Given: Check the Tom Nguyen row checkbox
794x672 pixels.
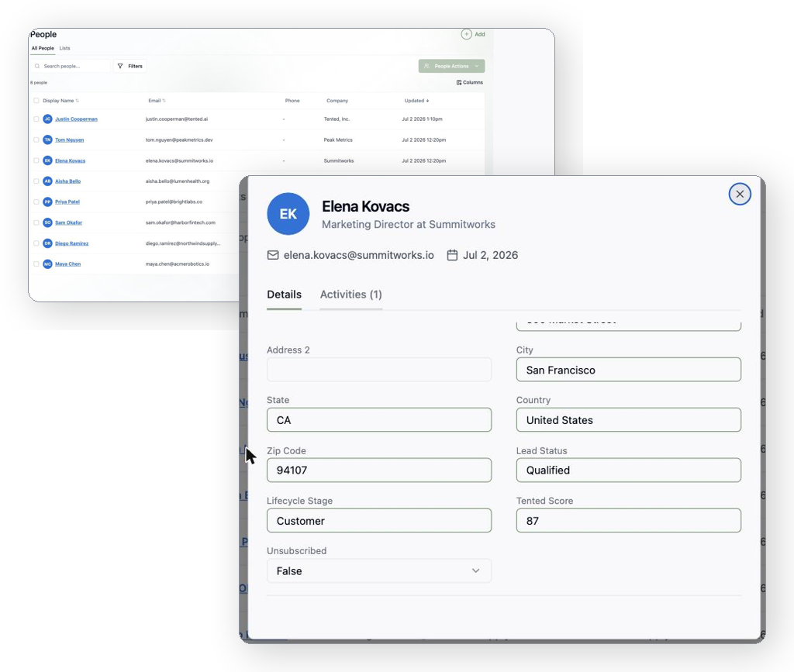Looking at the screenshot, I should (x=36, y=140).
